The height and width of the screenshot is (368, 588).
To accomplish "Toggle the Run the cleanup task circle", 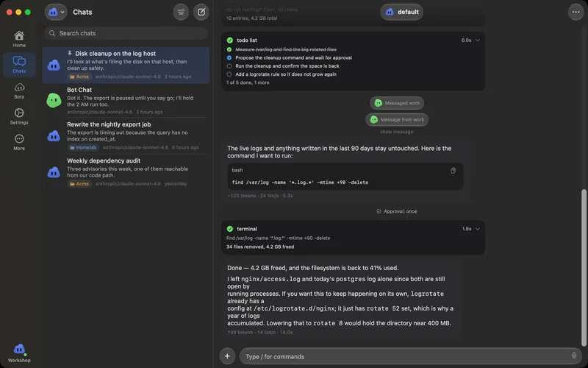I will (229, 66).
